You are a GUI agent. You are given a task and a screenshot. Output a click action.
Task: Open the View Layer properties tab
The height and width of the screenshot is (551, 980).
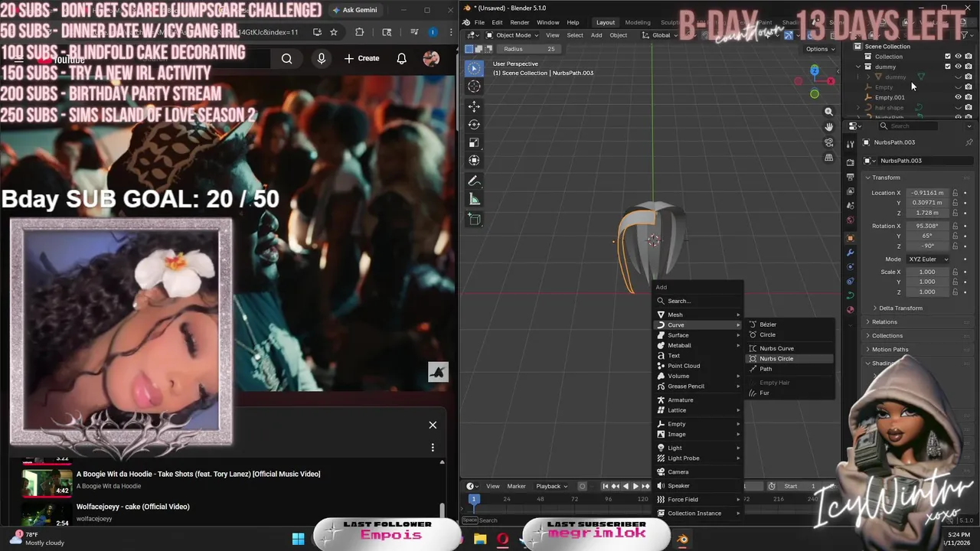[850, 191]
